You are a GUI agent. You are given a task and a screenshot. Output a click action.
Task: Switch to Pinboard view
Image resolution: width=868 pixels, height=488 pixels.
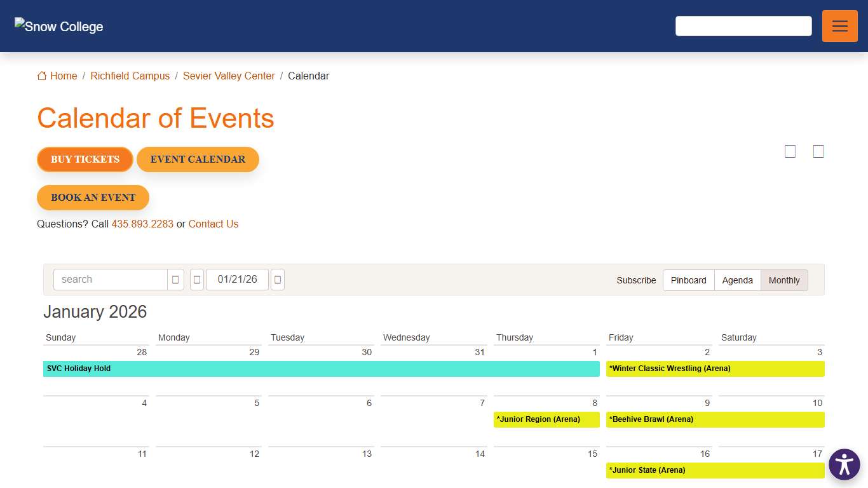pos(688,280)
